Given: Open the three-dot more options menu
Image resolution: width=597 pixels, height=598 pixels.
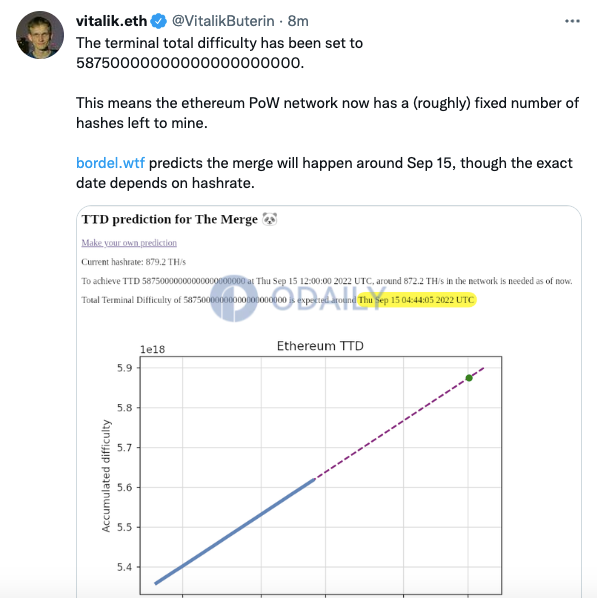Looking at the screenshot, I should (572, 21).
